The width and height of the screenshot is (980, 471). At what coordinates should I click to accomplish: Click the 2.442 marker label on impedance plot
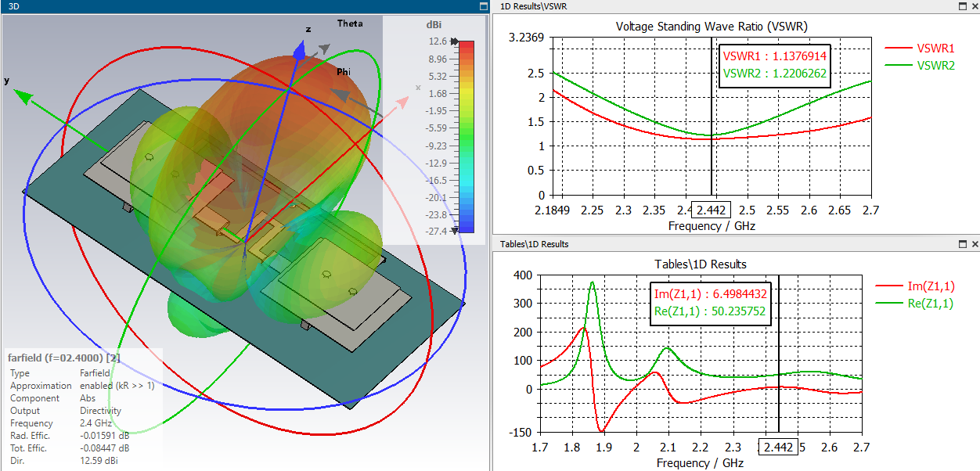pyautogui.click(x=779, y=447)
